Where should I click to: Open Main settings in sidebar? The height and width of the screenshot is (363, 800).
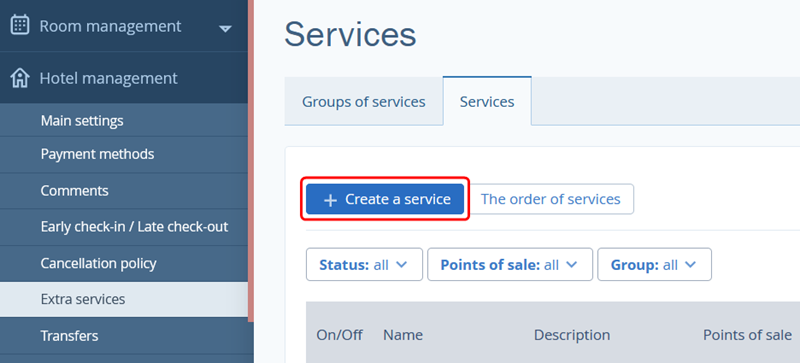(123, 121)
